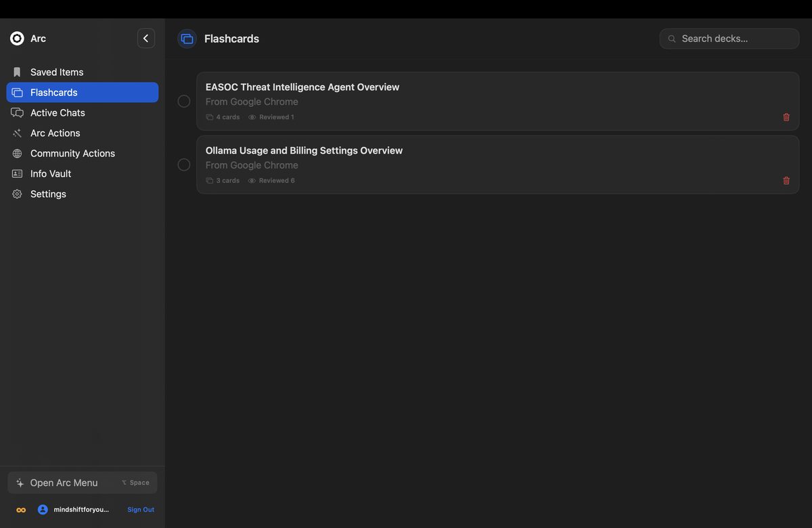The width and height of the screenshot is (812, 528).
Task: Select the Flashcards sidebar item
Action: [x=83, y=92]
